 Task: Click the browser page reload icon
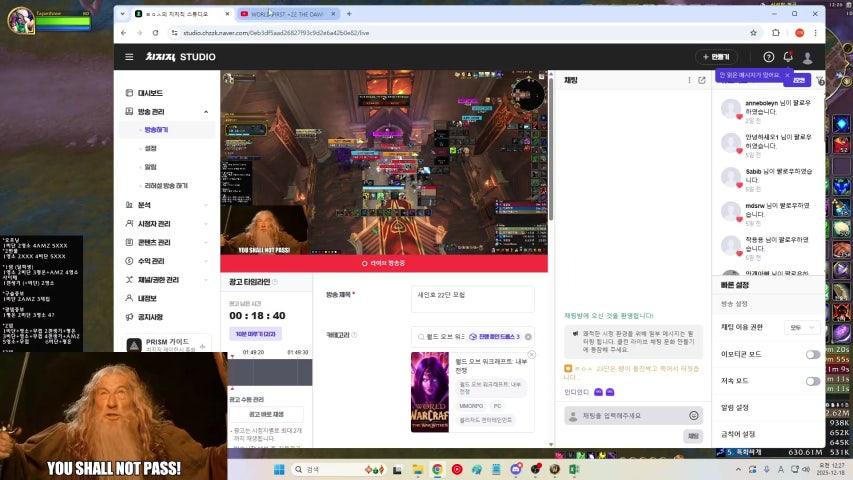click(155, 33)
